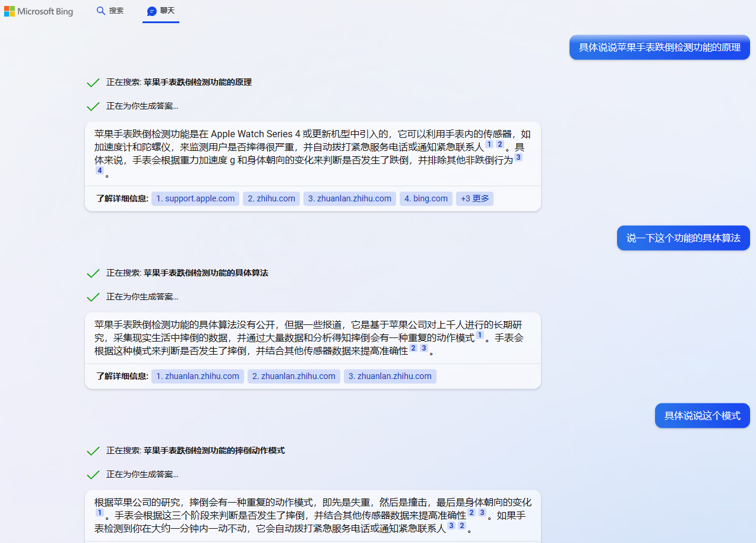Click the 具体说说这个模式 message bubble
756x543 pixels.
pos(702,415)
